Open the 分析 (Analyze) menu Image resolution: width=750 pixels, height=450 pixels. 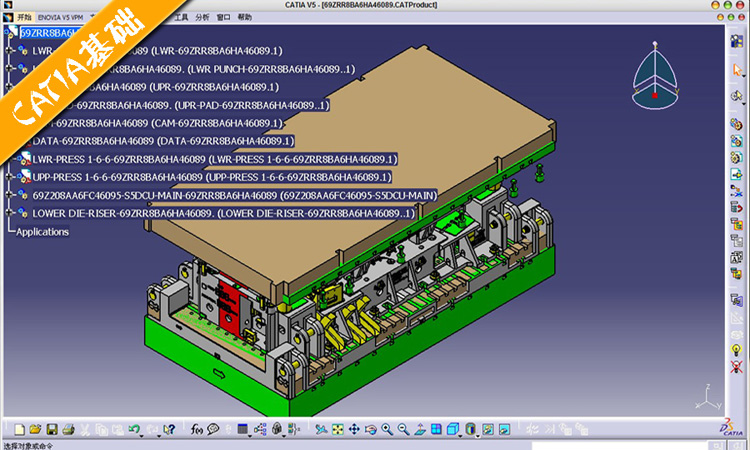click(203, 17)
